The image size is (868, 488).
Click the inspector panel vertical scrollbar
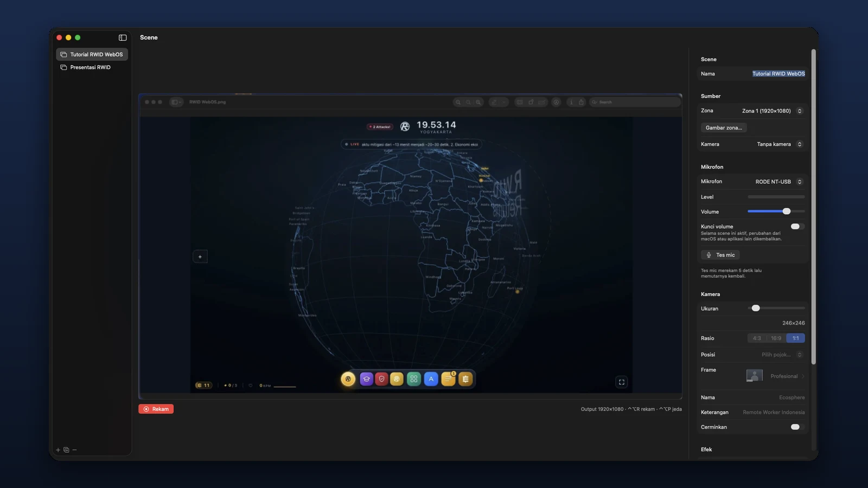(x=813, y=206)
